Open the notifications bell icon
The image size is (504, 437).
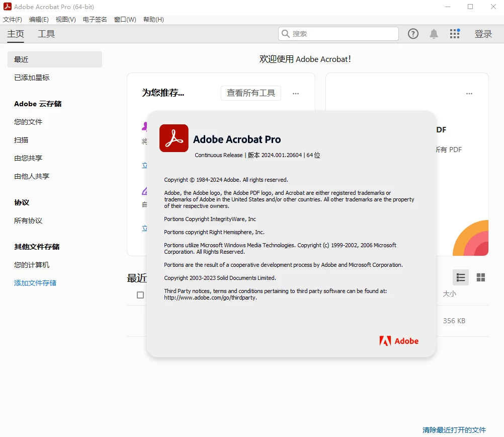[434, 34]
